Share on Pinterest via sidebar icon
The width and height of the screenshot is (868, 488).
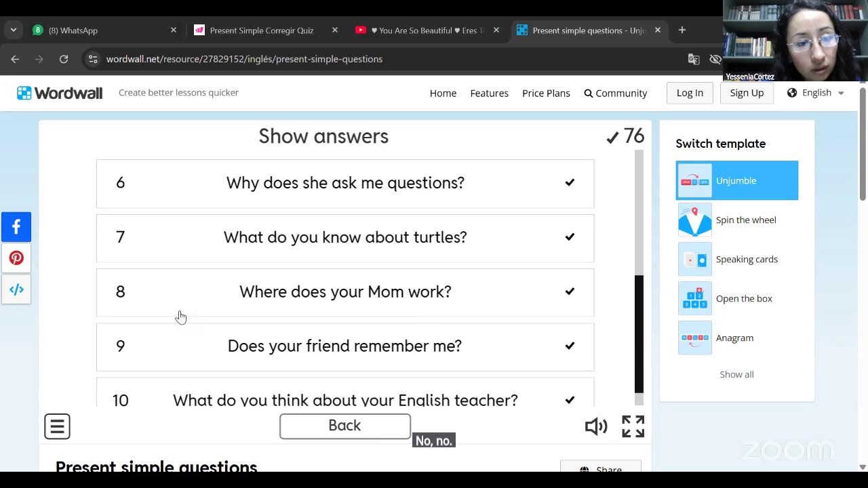click(x=16, y=258)
